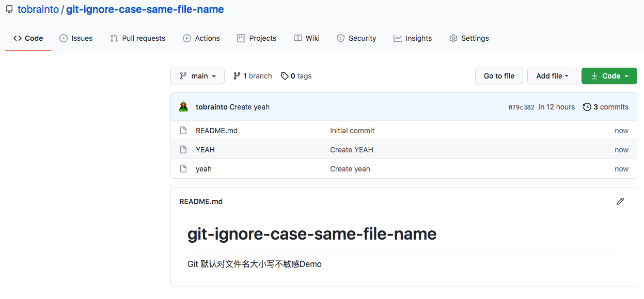Click the download icon in Code button

594,76
